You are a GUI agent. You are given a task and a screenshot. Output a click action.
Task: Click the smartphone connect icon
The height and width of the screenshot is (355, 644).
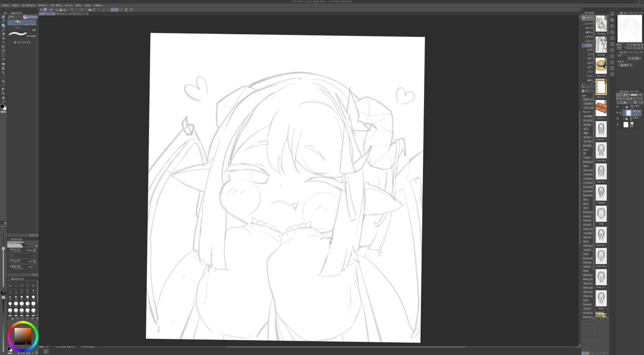[x=126, y=10]
